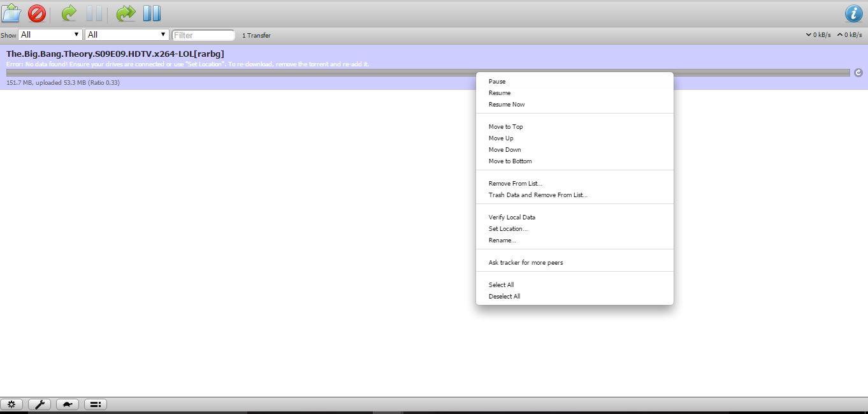
Task: Click the Pause All torrents icon
Action: point(152,13)
